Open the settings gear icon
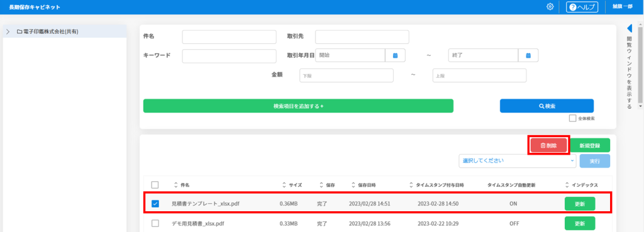The width and height of the screenshot is (644, 232). click(x=550, y=7)
